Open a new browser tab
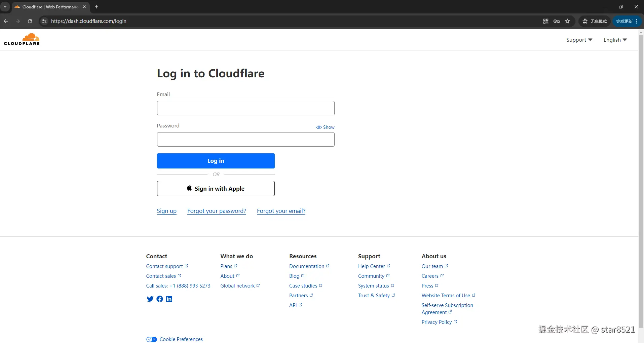This screenshot has height=343, width=644. (97, 7)
